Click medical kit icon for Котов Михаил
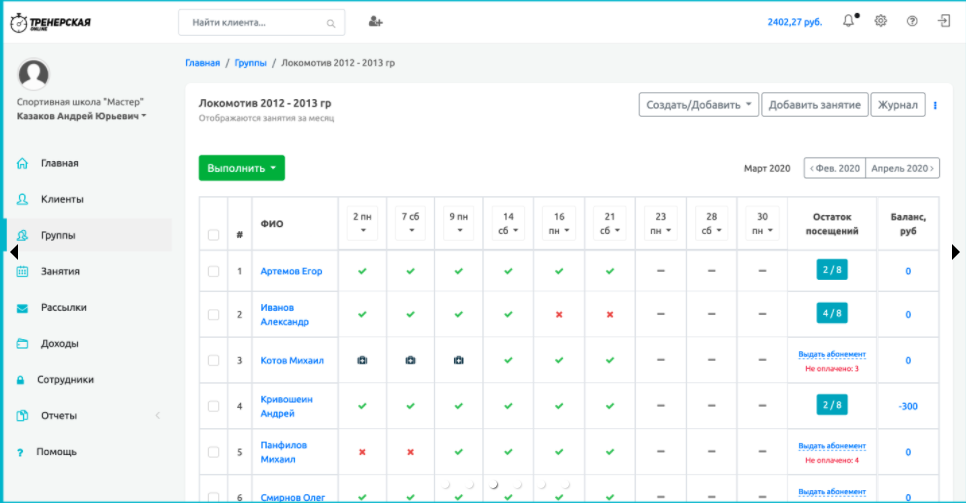Screen dimensions: 966x503 click(362, 360)
